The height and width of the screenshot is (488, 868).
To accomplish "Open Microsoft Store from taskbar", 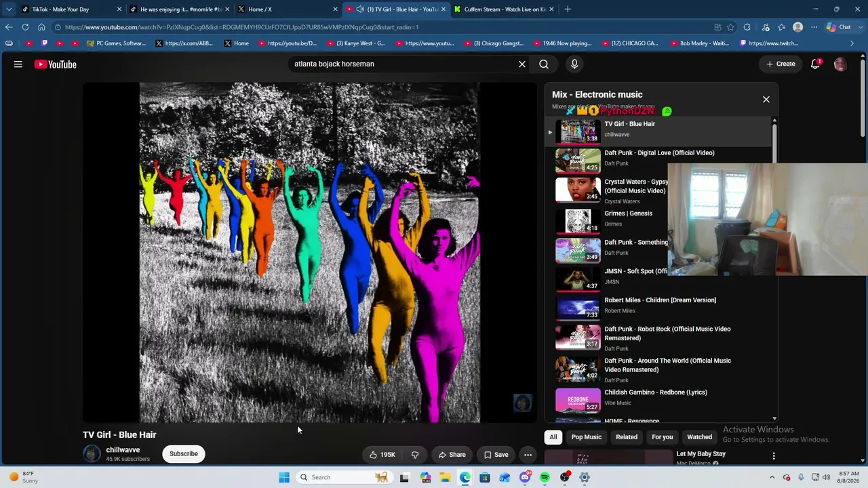I will pos(485,477).
